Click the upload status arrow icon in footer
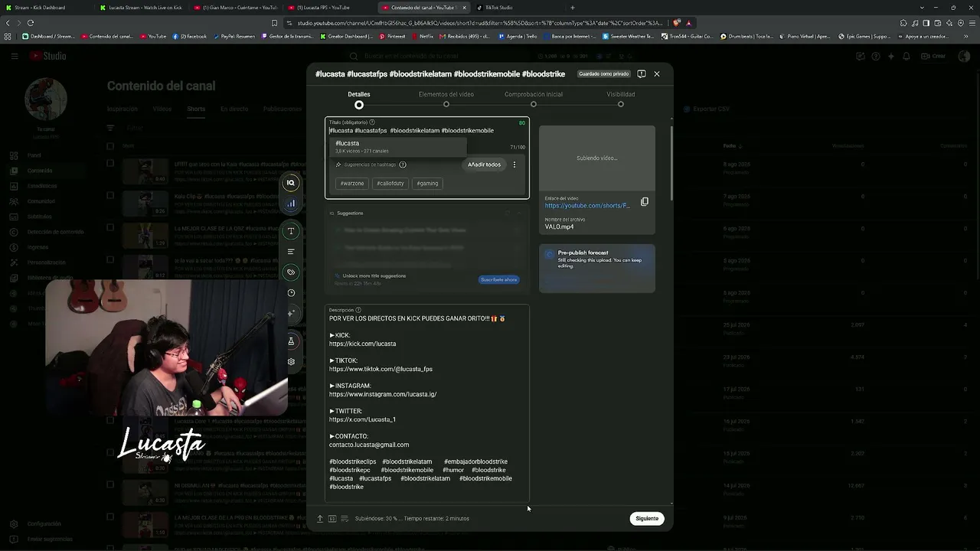This screenshot has height=551, width=980. click(320, 519)
